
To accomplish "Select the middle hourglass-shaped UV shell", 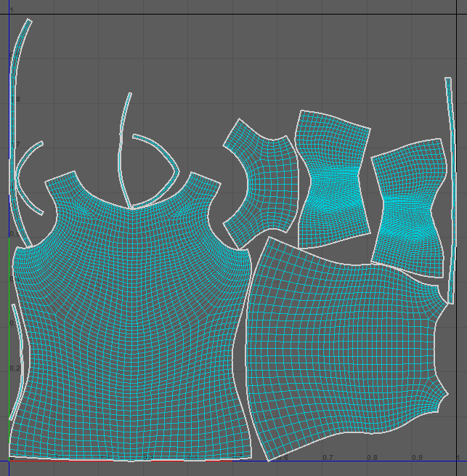I will pos(333,178).
